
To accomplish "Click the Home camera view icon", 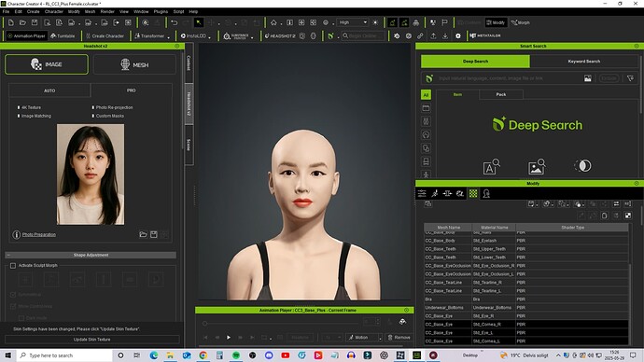I will pyautogui.click(x=273, y=22).
